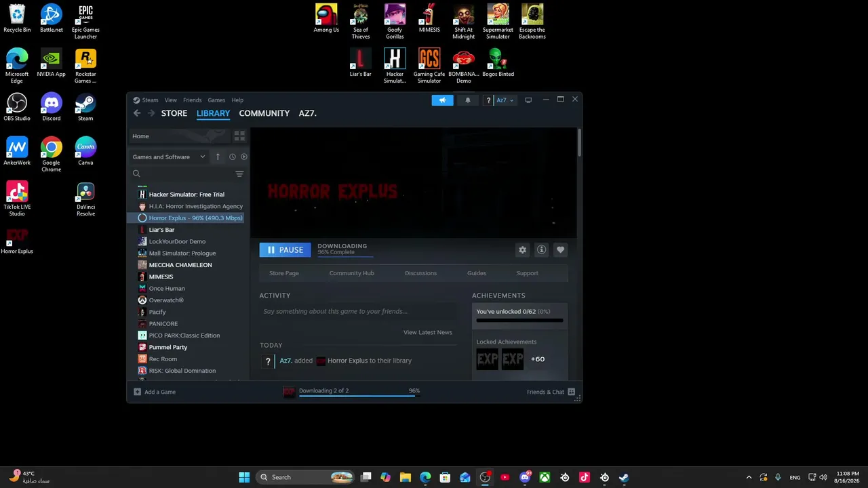Click the Downloading 2 of 2 progress bar

click(x=359, y=396)
